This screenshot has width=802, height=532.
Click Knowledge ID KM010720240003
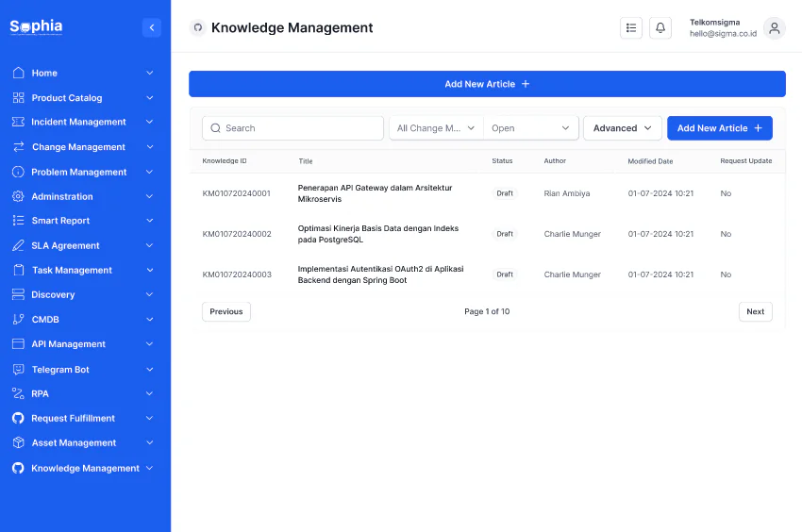[x=237, y=274]
